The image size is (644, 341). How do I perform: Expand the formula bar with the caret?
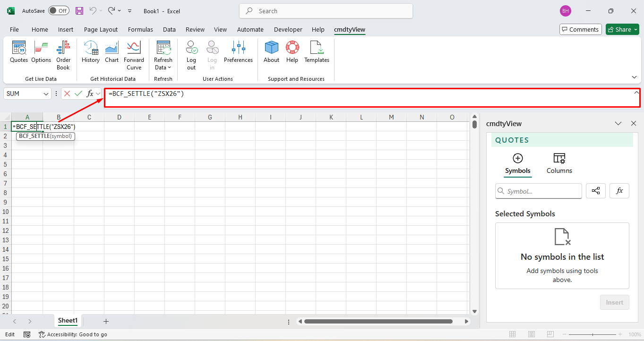(635, 93)
